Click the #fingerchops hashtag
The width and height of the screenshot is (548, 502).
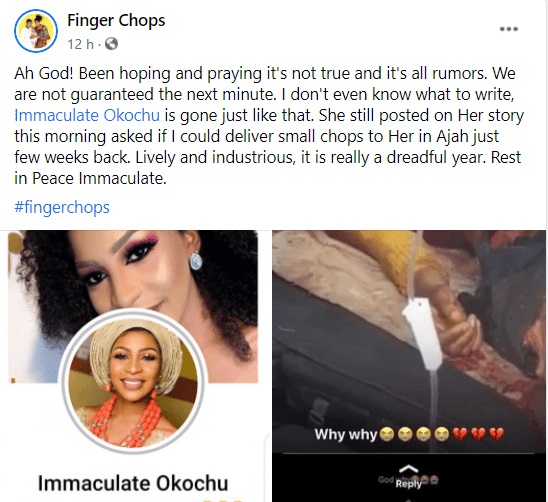[x=62, y=207]
